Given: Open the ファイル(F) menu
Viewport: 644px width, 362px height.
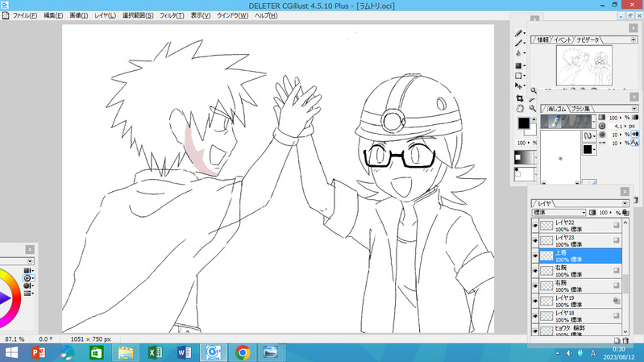Looking at the screenshot, I should click(x=25, y=15).
